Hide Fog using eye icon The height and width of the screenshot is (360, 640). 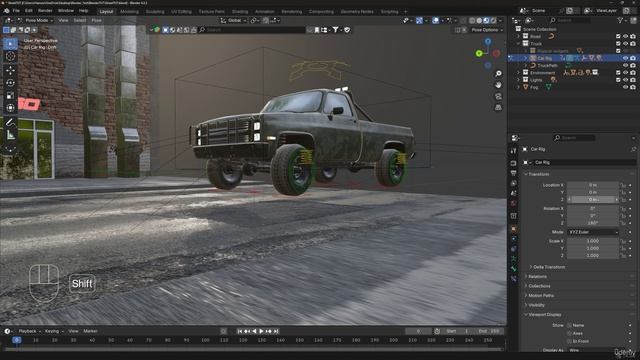click(625, 87)
